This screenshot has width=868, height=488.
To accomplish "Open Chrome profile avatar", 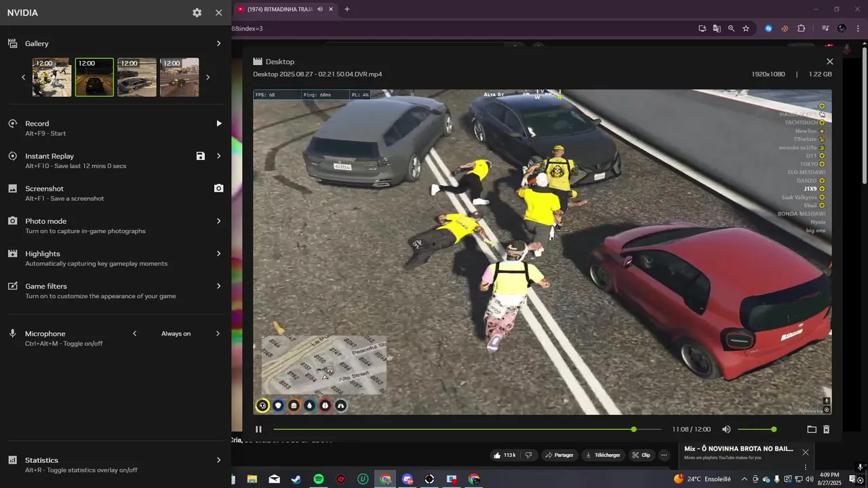I will (x=842, y=28).
